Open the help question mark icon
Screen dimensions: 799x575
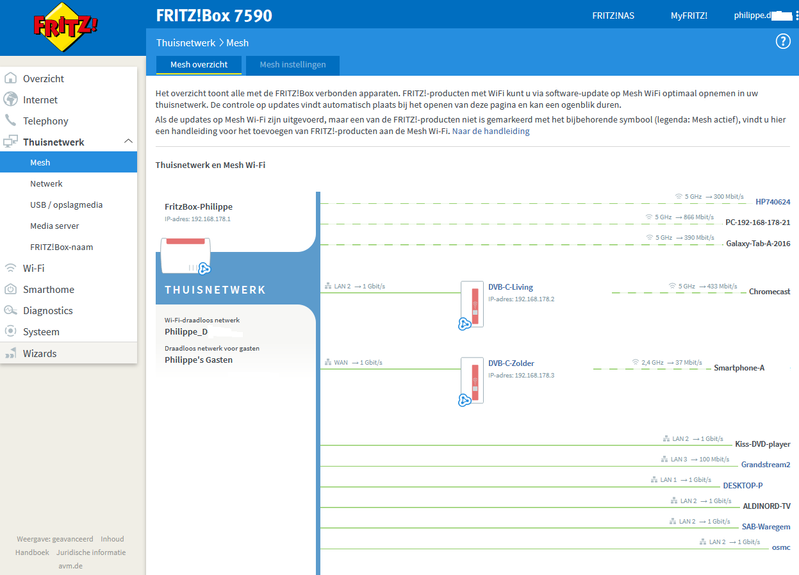tap(783, 41)
